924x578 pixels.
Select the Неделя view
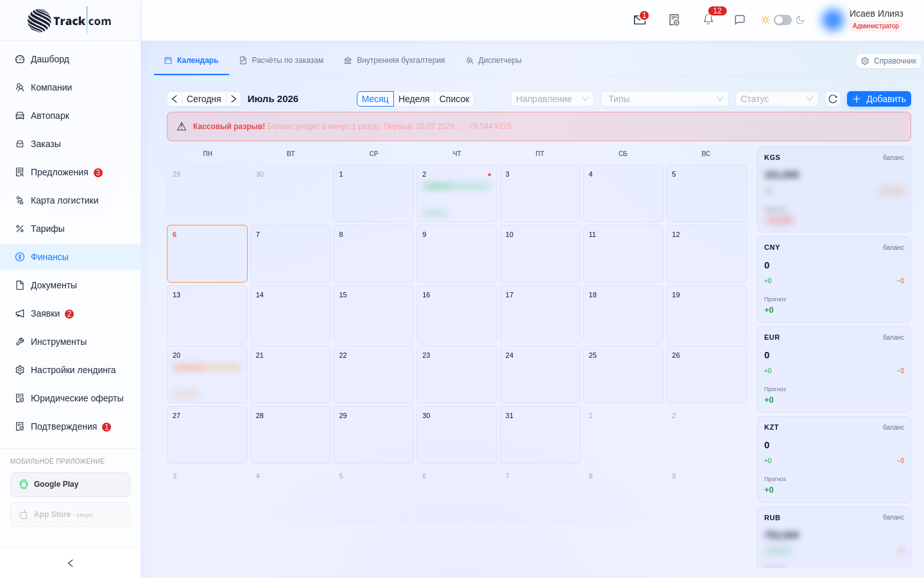(x=414, y=99)
